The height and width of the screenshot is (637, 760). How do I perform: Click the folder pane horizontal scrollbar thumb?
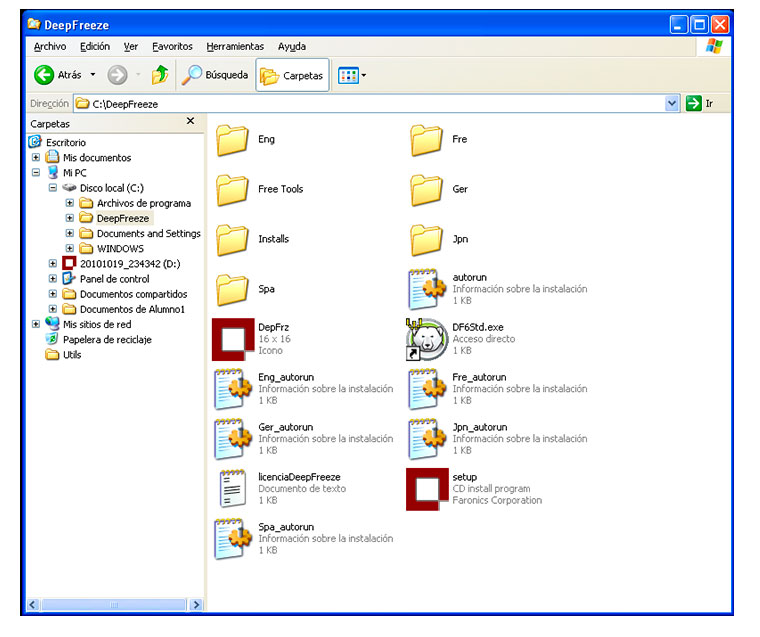[114, 605]
